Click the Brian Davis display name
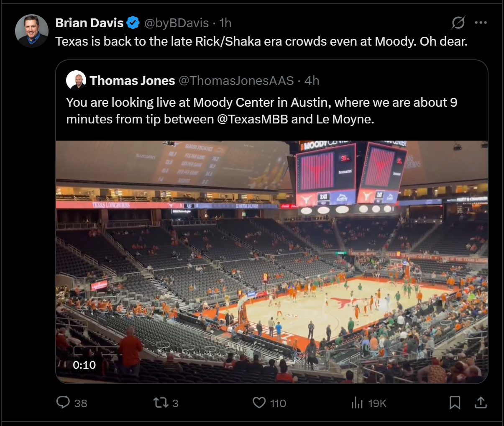The width and height of the screenshot is (504, 426). (90, 23)
